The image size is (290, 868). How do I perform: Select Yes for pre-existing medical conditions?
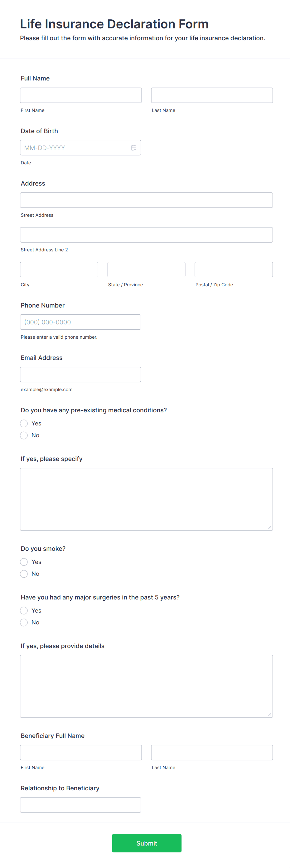24,423
